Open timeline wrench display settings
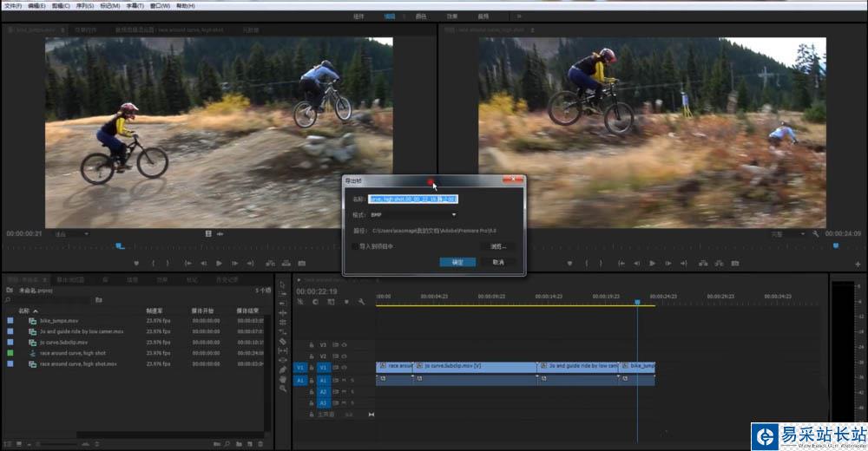Screen dimensions: 868x451 click(361, 302)
